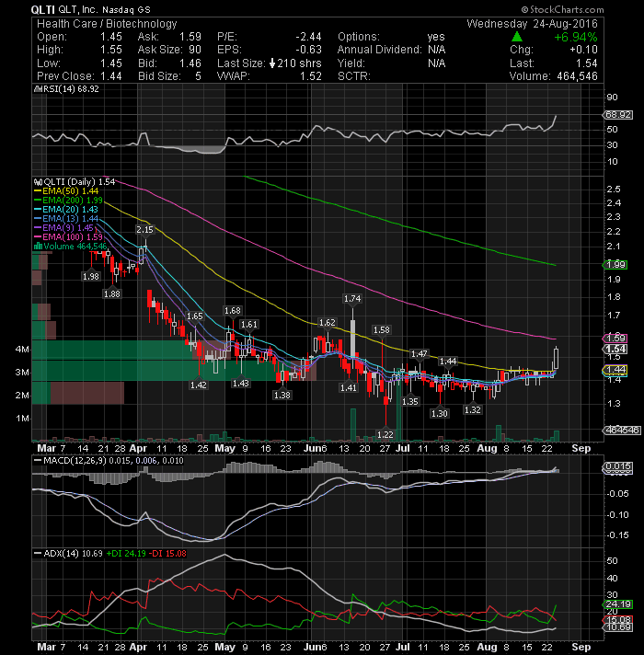Click the green up-triangle change indicator
644x655 pixels.
pyautogui.click(x=517, y=37)
